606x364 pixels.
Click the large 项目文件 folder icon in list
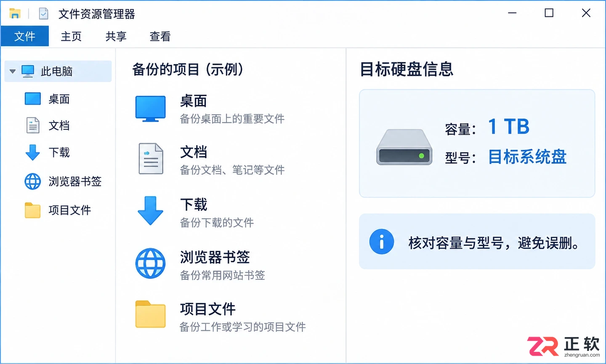click(150, 314)
